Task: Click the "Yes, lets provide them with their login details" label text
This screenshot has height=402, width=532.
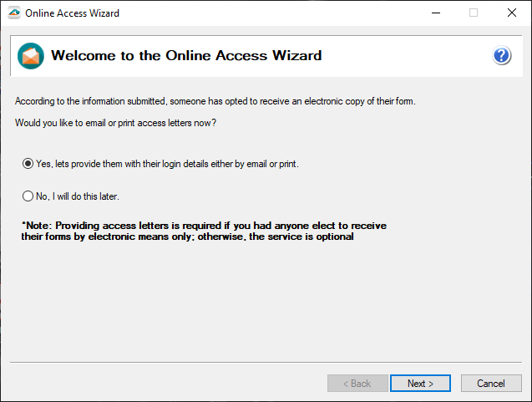Action: (167, 164)
